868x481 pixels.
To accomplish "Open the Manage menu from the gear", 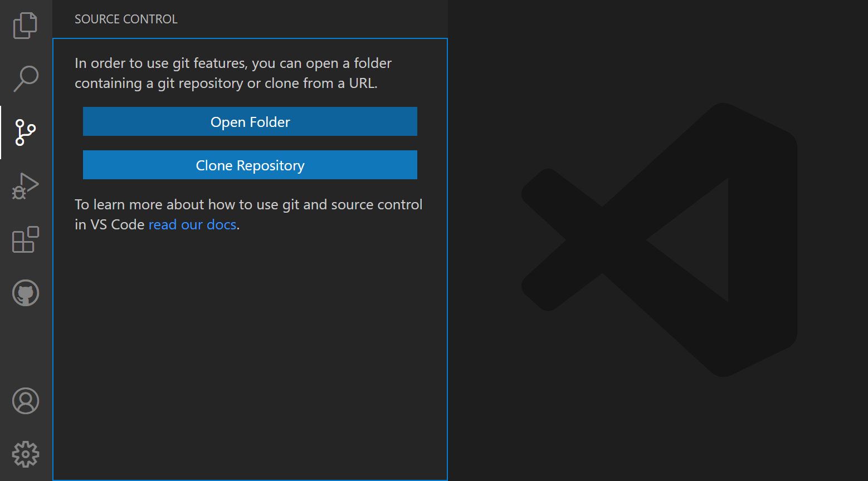I will click(25, 454).
